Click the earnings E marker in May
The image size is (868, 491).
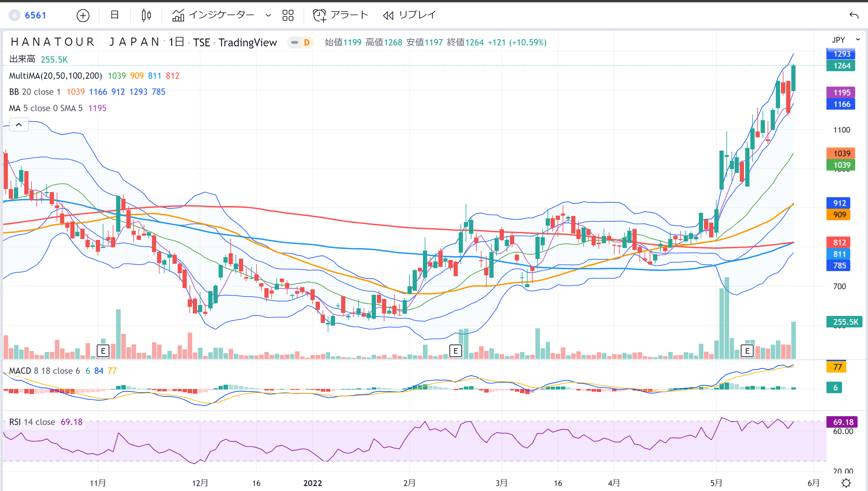(x=747, y=351)
